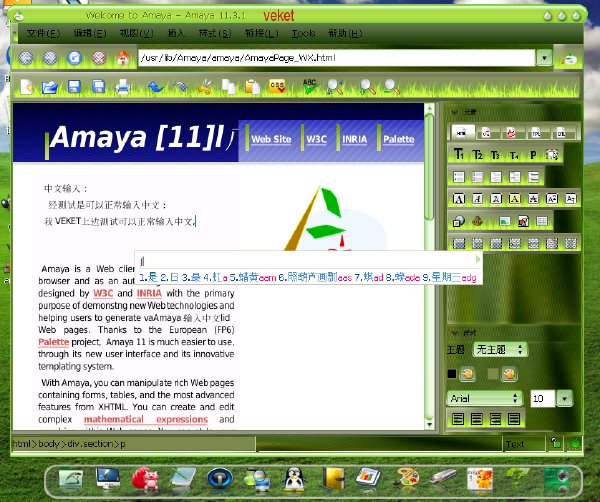Open the 视图(V) menu
The width and height of the screenshot is (600, 502).
(136, 33)
